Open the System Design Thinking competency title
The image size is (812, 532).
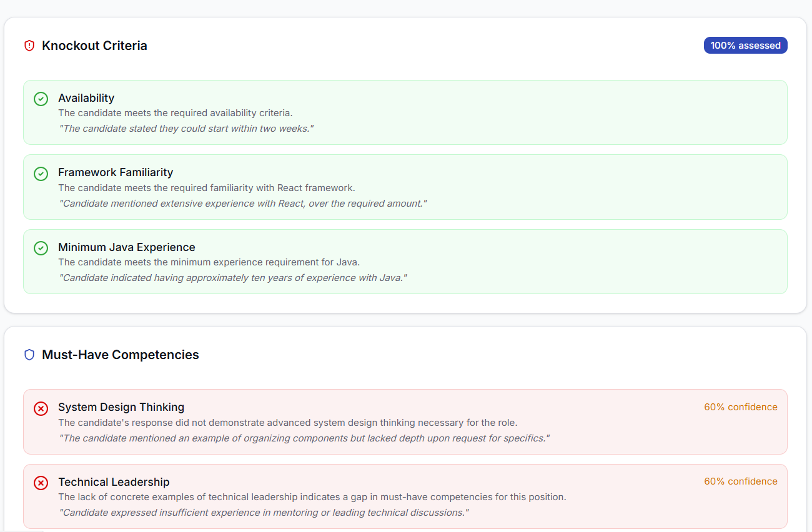click(x=121, y=407)
